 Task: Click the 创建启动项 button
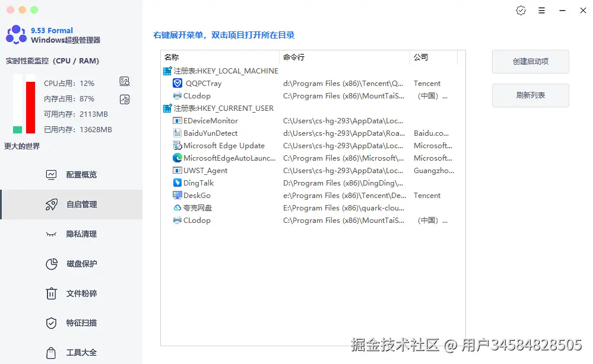(530, 62)
